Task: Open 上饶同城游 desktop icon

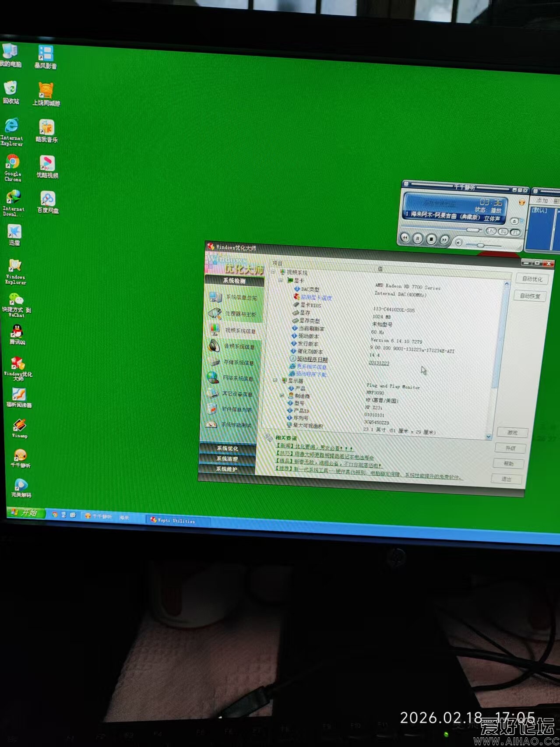Action: click(46, 95)
